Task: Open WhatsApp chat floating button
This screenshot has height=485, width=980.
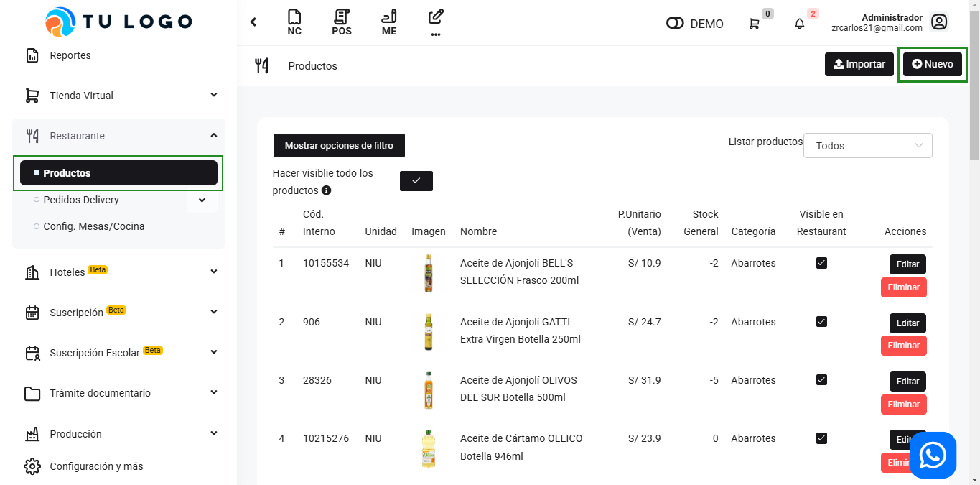Action: click(x=933, y=455)
